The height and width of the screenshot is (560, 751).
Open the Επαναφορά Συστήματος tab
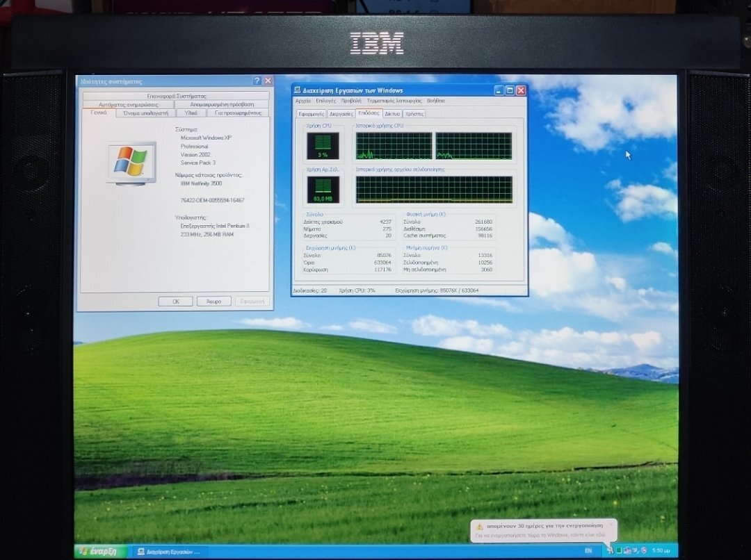pos(176,96)
